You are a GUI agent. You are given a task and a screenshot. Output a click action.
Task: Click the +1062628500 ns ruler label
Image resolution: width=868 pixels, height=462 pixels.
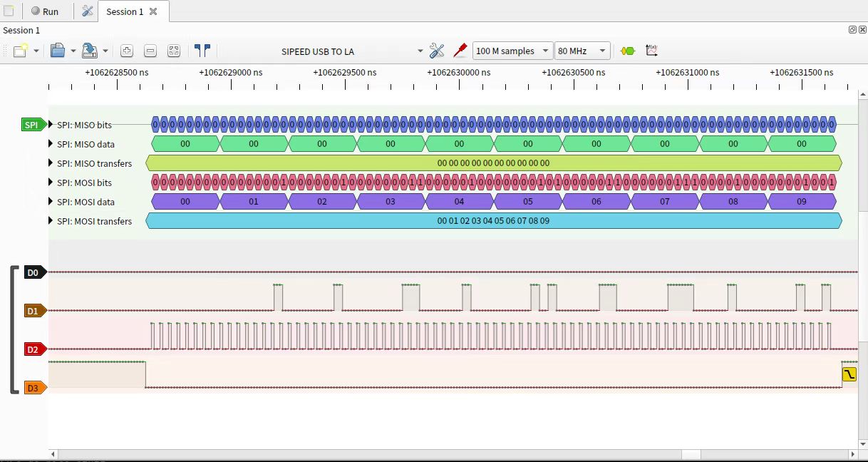point(117,73)
